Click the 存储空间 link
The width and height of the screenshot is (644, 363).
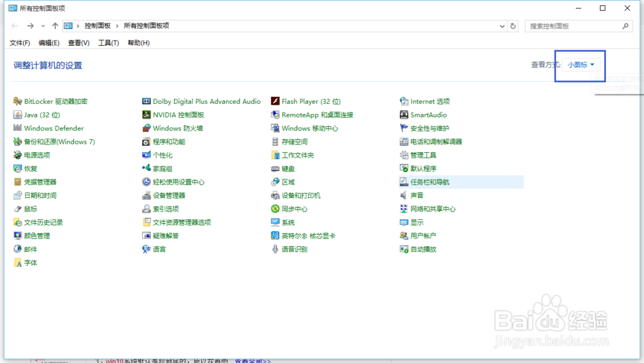click(294, 142)
